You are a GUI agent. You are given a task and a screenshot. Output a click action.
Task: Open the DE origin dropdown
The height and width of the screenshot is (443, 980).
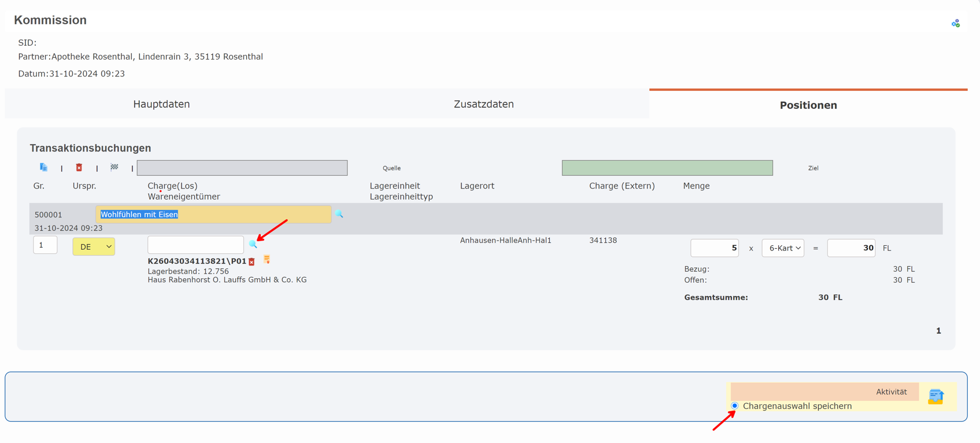point(94,246)
